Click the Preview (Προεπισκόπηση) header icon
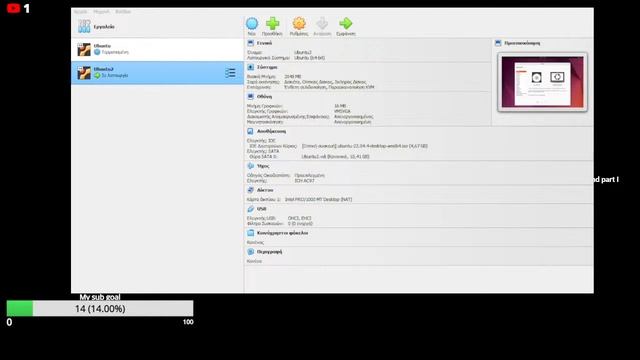This screenshot has height=360, width=640. pyautogui.click(x=498, y=43)
